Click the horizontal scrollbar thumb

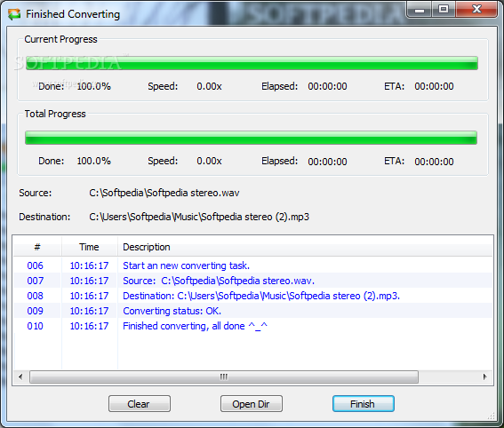coord(224,376)
